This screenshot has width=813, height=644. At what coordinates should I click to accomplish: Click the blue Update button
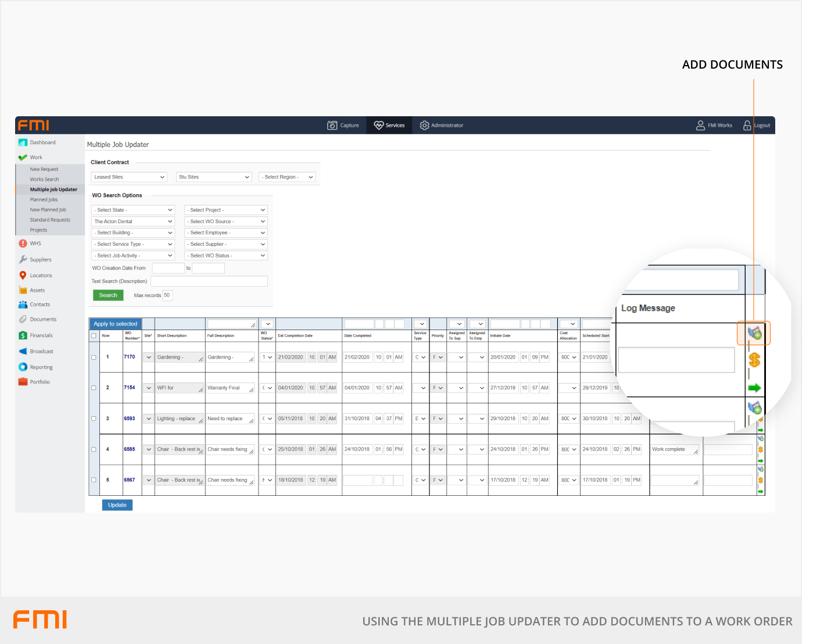[x=117, y=505]
